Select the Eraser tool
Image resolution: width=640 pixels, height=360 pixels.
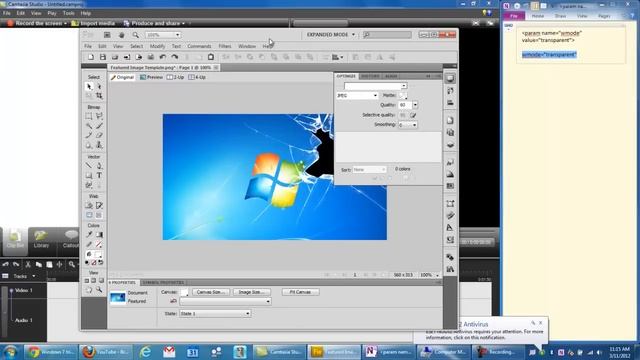[99, 136]
